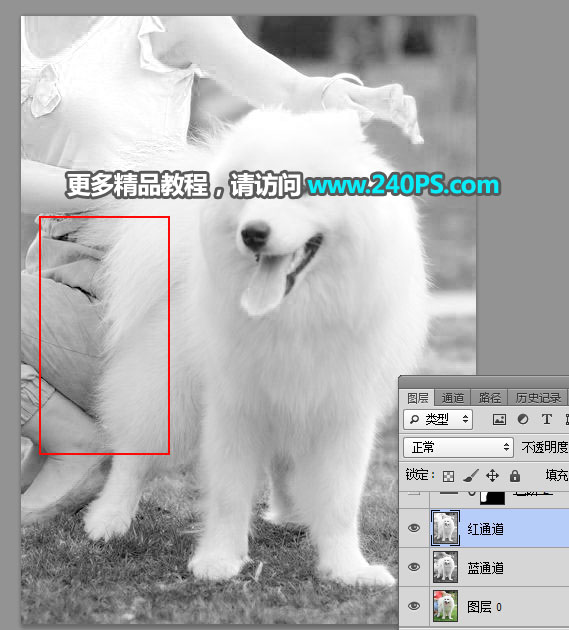Image resolution: width=569 pixels, height=630 pixels.
Task: Click the 填充 fill label
Action: [557, 475]
